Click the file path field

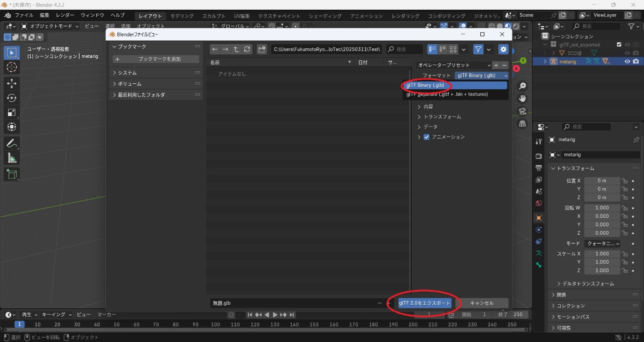click(x=327, y=49)
